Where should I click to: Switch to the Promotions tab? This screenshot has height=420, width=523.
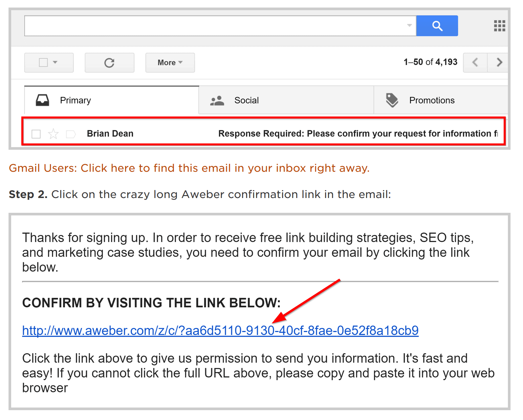[x=441, y=100]
